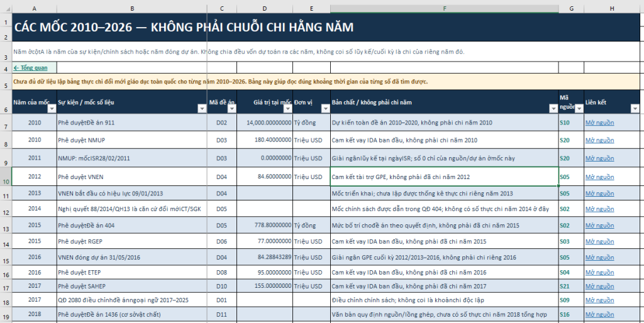Open the filter dropdown for Mã đề án
This screenshot has width=644, height=323.
point(232,108)
